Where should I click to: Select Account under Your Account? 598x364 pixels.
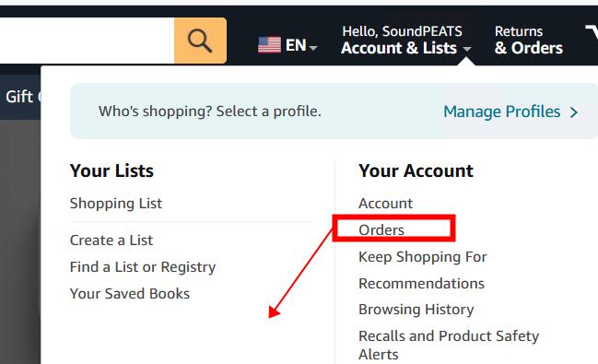[x=385, y=203]
